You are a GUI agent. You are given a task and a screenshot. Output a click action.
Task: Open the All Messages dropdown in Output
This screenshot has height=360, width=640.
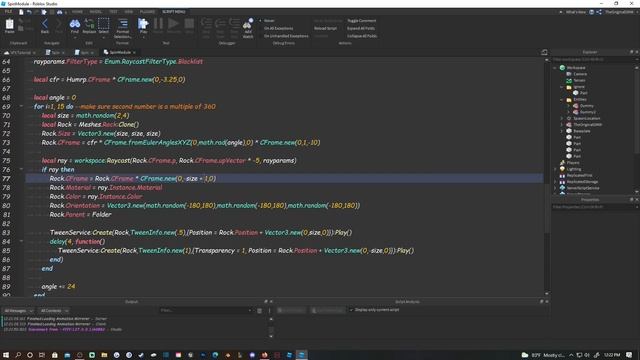(18, 311)
